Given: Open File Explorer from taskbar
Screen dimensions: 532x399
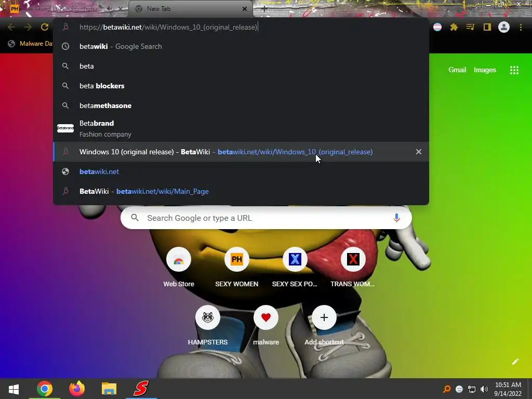Looking at the screenshot, I should (x=109, y=389).
